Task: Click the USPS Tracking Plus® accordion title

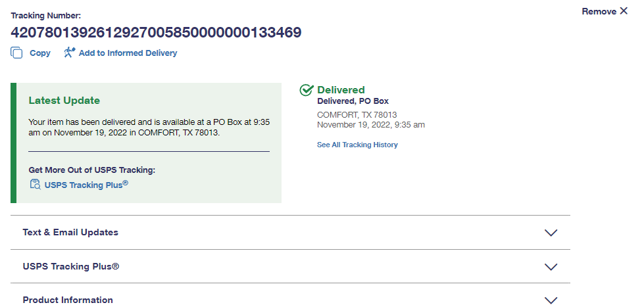Action: point(70,266)
